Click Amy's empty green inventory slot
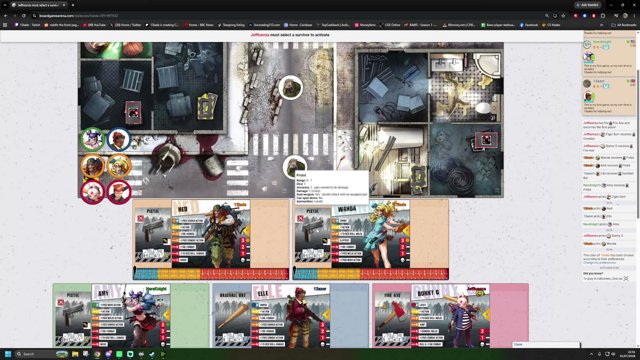The image size is (640, 360). pos(190,316)
